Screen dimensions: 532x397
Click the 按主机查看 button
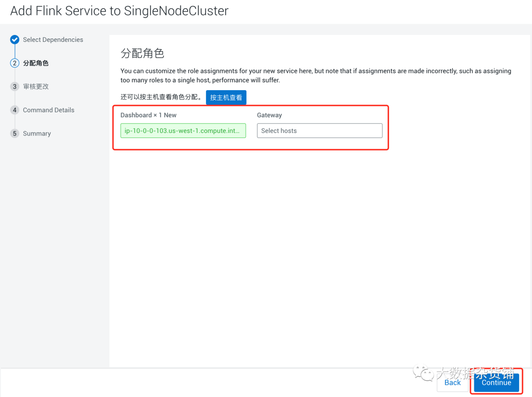(226, 98)
